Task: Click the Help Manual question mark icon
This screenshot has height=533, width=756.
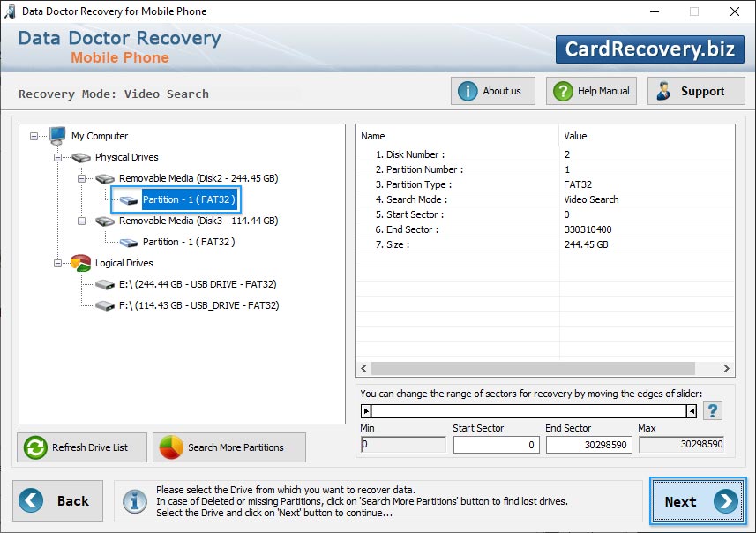Action: pyautogui.click(x=563, y=91)
